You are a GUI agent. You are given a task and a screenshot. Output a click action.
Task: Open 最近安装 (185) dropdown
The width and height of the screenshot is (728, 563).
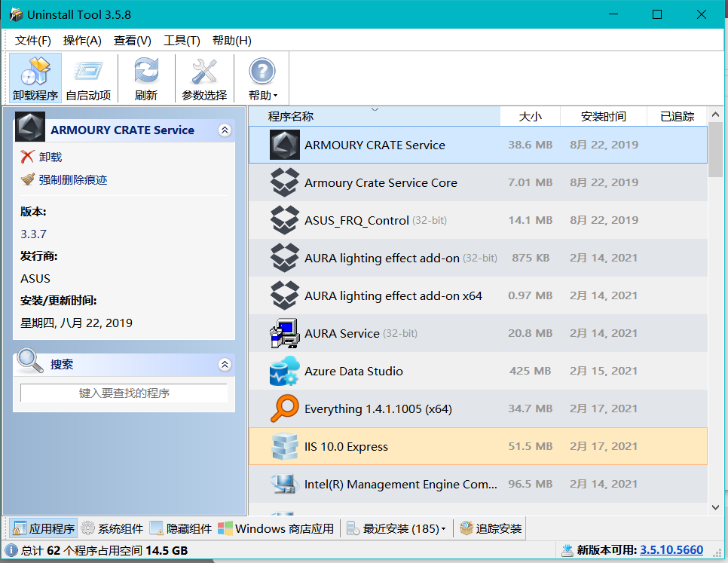click(396, 528)
